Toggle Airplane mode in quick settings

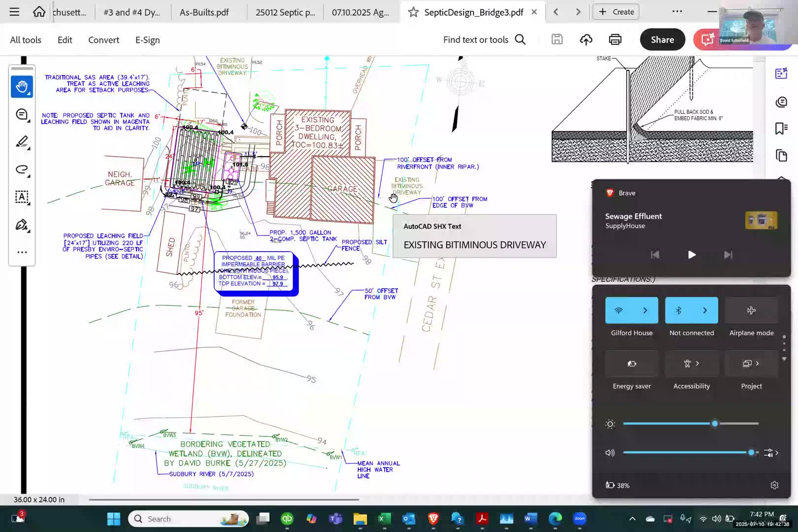point(751,310)
